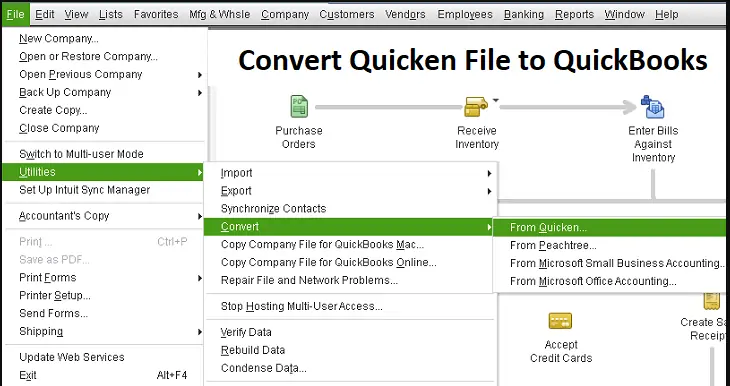Click the Receive Inventory icon
The height and width of the screenshot is (386, 730).
476,107
